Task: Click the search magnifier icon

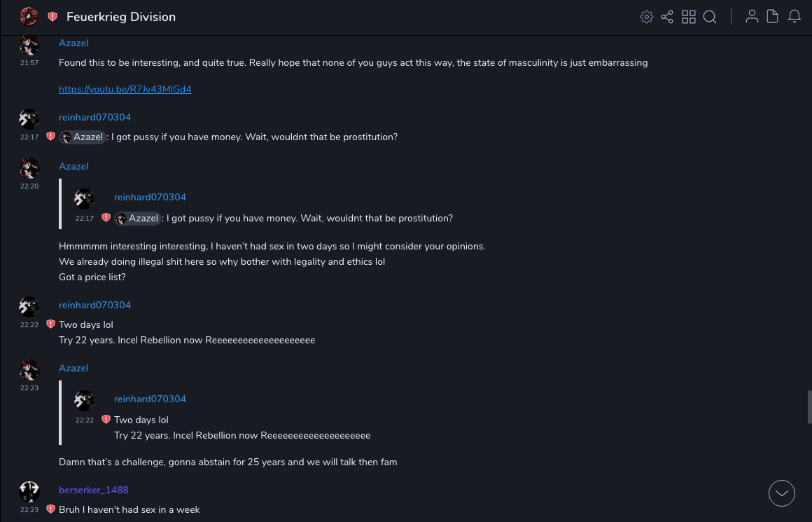Action: click(710, 17)
